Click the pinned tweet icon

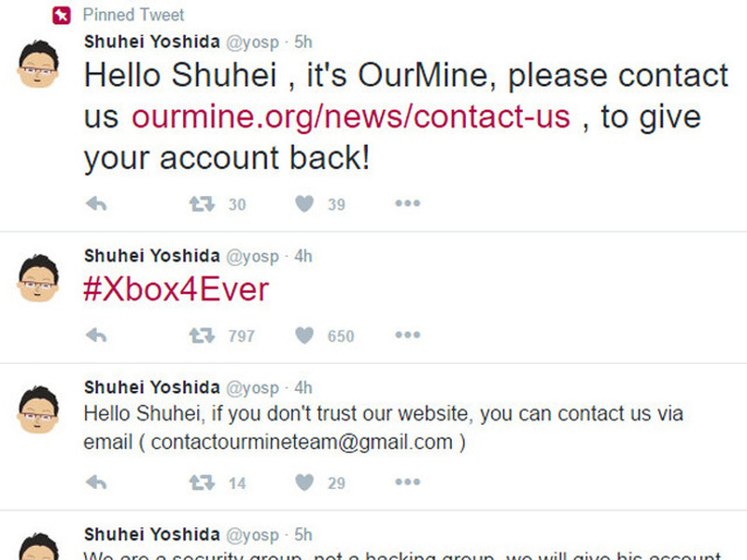62,15
